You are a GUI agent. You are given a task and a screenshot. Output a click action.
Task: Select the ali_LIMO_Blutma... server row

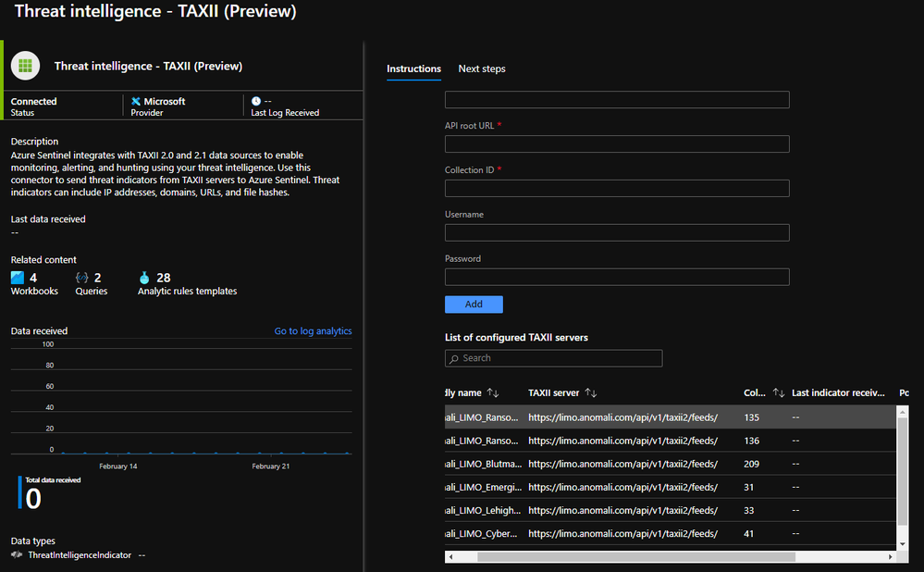pyautogui.click(x=671, y=464)
